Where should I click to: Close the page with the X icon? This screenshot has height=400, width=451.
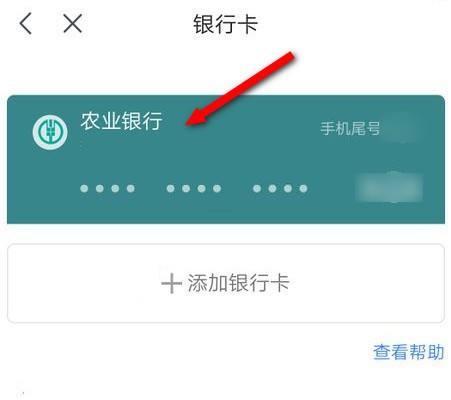[73, 24]
